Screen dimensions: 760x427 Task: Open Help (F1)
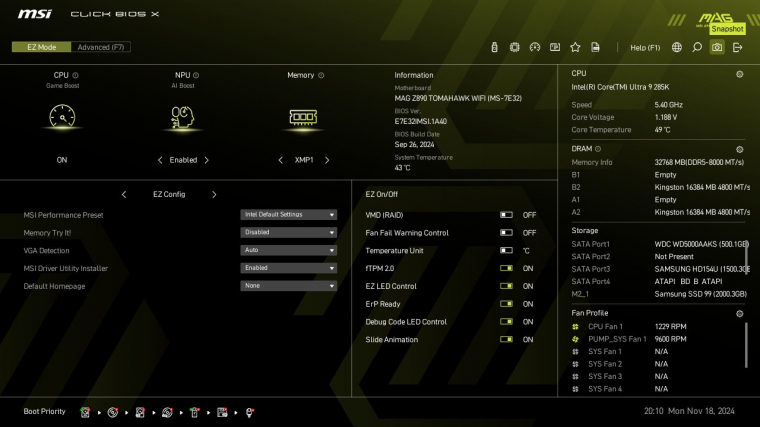645,47
